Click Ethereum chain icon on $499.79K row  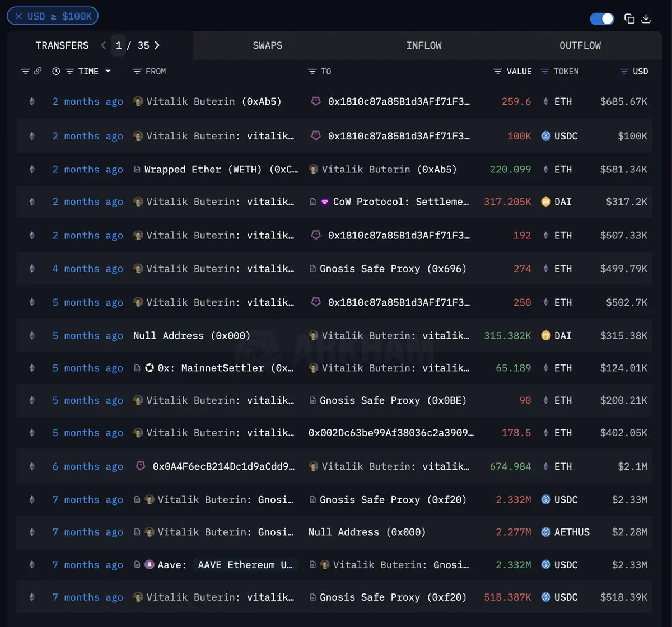pyautogui.click(x=32, y=269)
